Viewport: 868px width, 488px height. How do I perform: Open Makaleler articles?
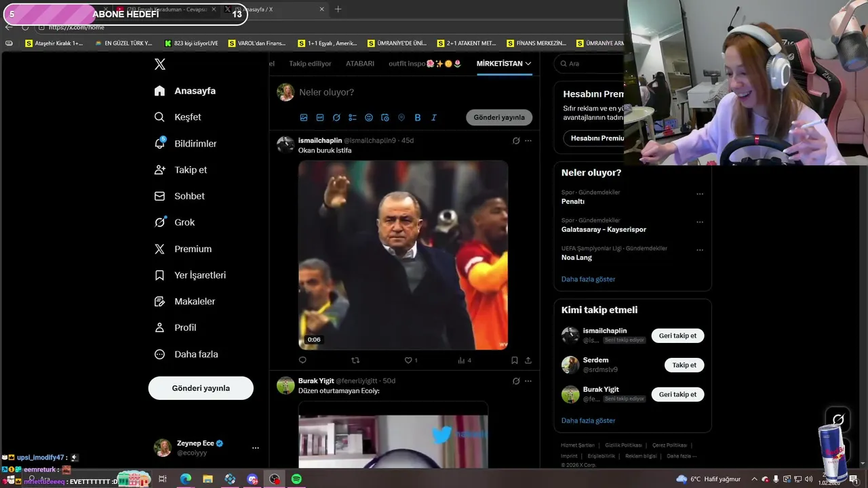pyautogui.click(x=184, y=302)
